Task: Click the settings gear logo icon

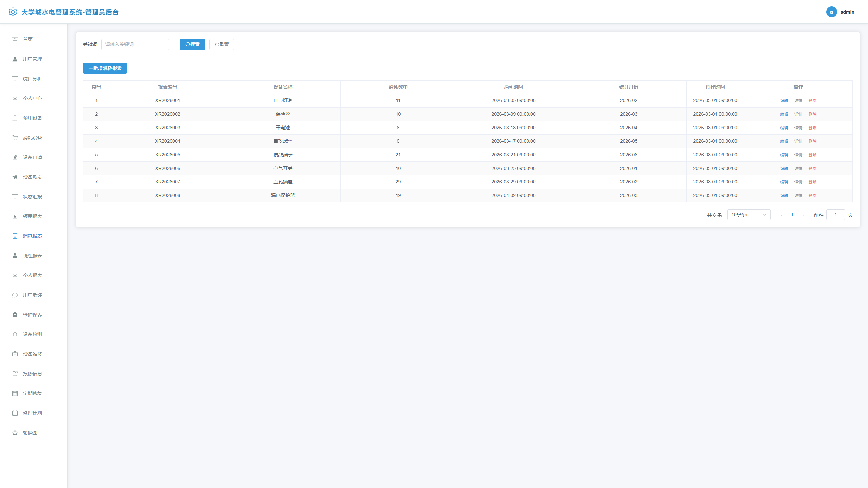Action: 13,12
